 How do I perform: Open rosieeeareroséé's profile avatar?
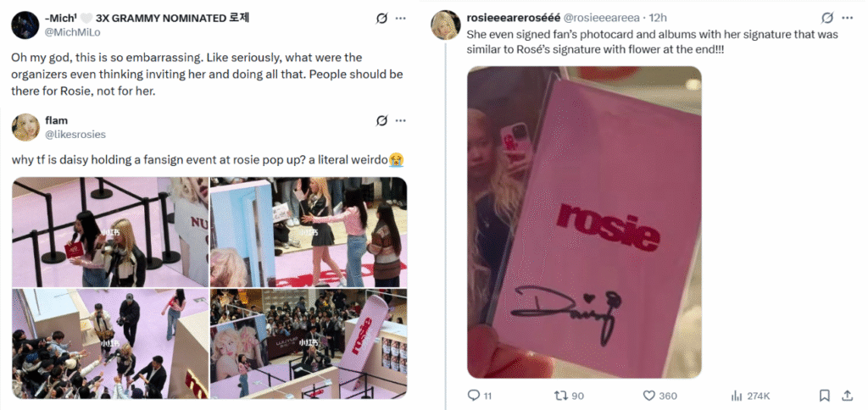[x=446, y=25]
